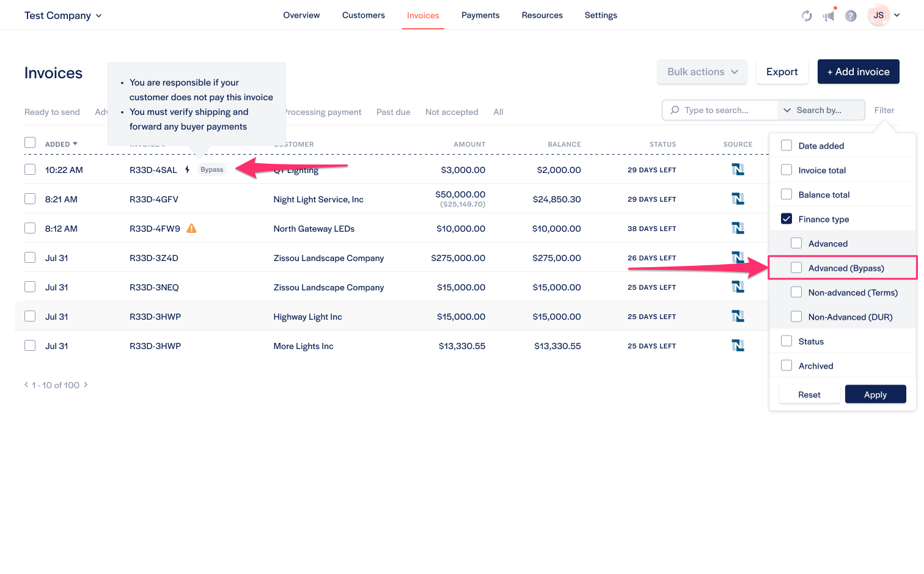The image size is (924, 574).
Task: Switch to the Past due tab
Action: 393,112
